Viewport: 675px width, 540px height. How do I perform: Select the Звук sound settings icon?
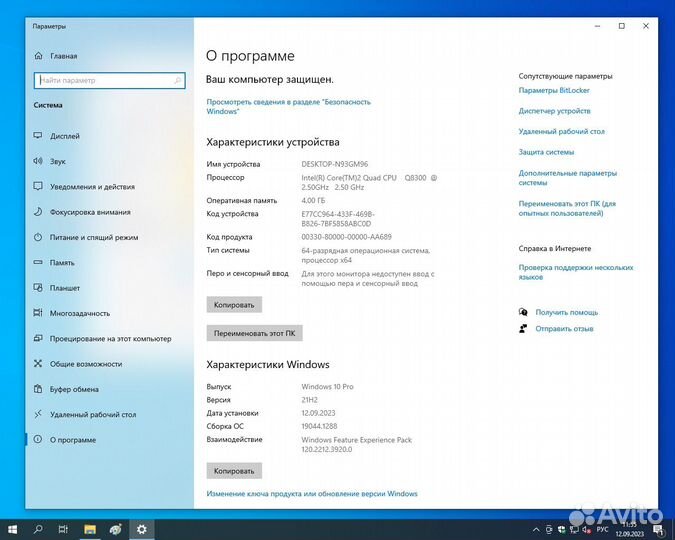point(38,161)
